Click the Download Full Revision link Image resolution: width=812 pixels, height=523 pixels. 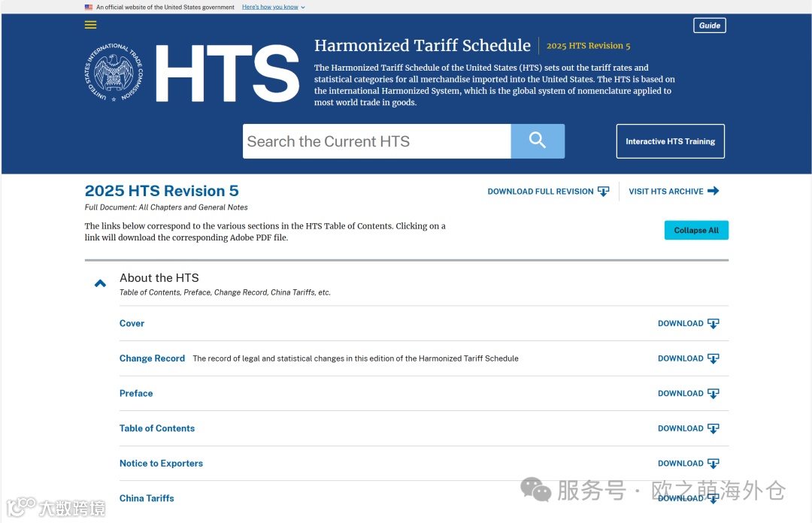click(x=548, y=192)
